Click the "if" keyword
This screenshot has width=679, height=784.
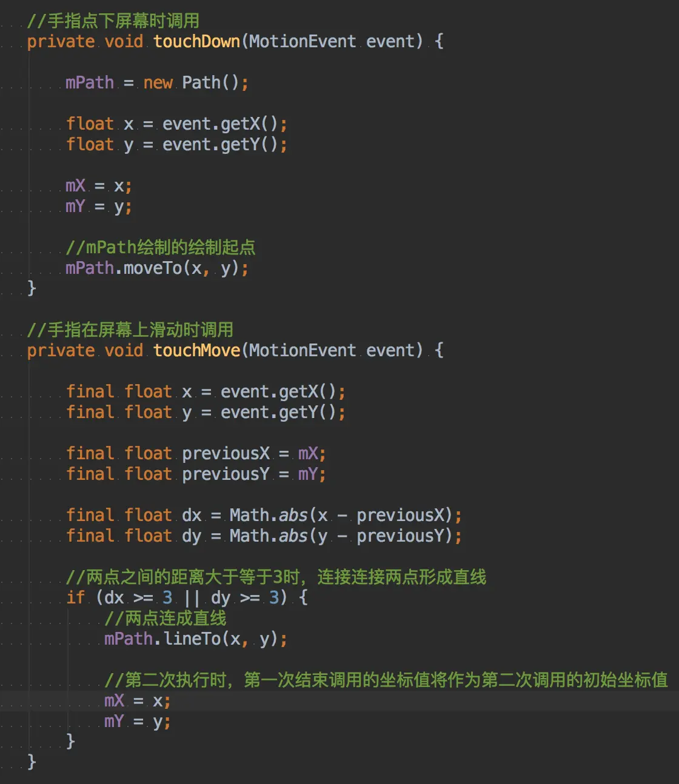point(75,597)
